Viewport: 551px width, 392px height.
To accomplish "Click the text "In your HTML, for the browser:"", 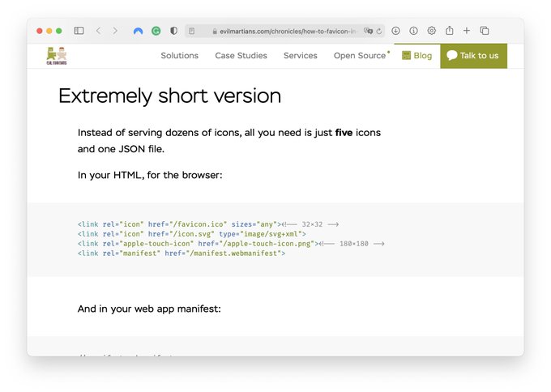I will pyautogui.click(x=150, y=175).
